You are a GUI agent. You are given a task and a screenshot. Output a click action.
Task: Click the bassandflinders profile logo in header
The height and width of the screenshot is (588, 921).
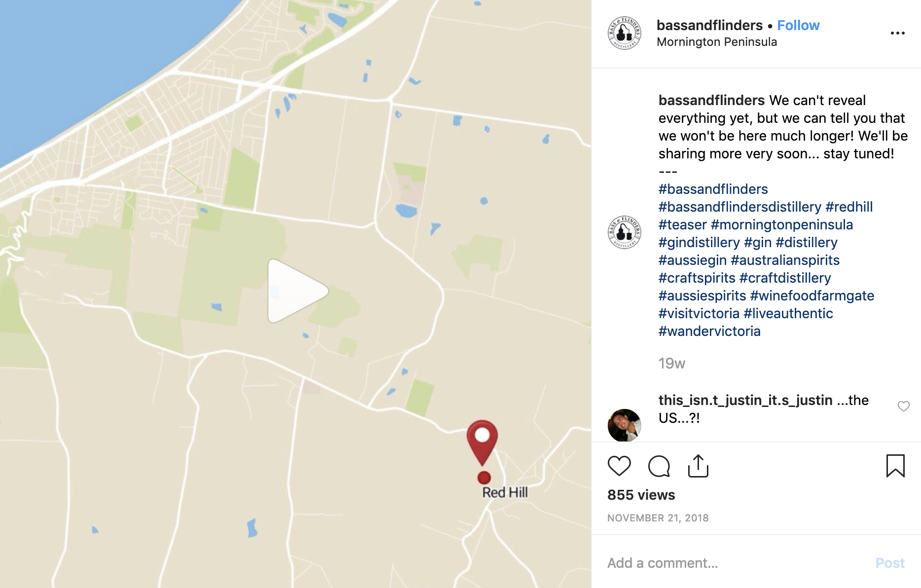(x=624, y=33)
